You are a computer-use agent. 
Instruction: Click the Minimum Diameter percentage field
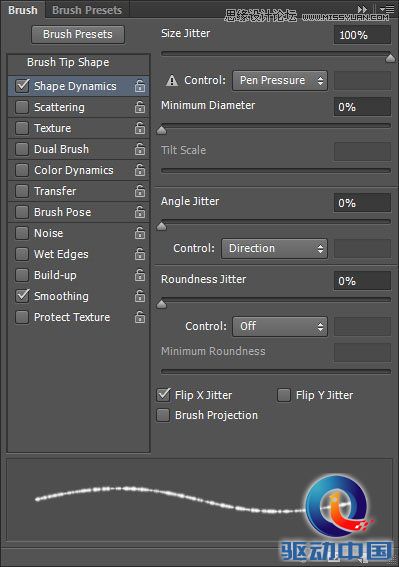pos(362,107)
